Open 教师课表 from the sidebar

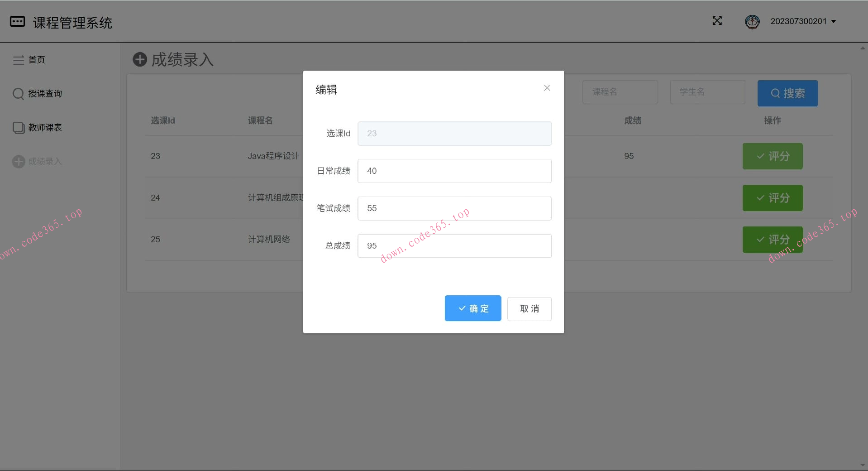coord(44,128)
